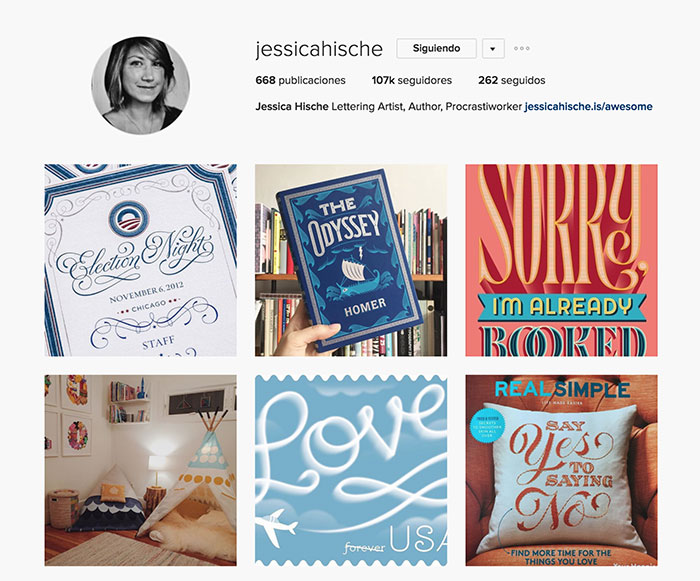Open the jessicahische.is/awesome link
The image size is (700, 581).
click(588, 107)
